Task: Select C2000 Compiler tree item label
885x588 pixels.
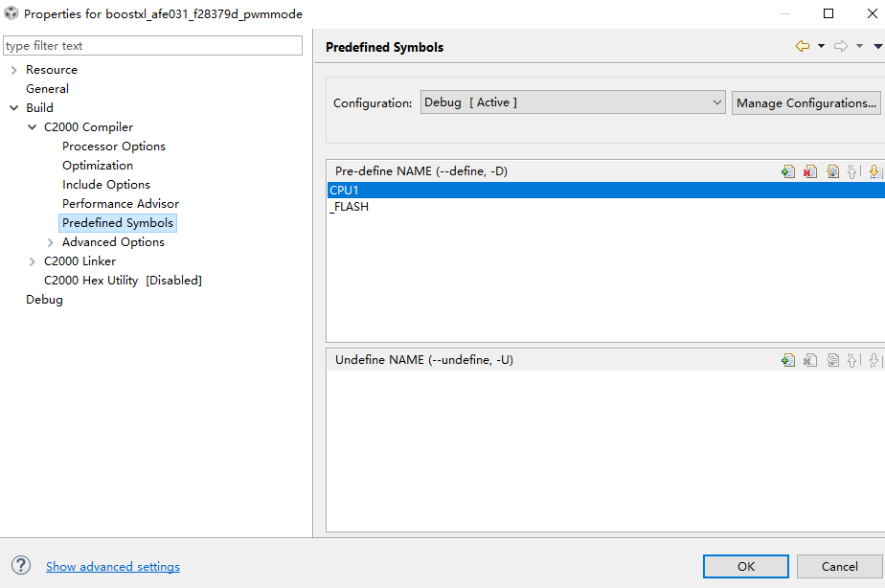Action: point(89,127)
